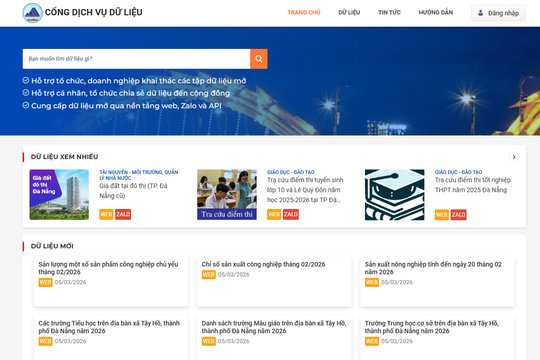Click ZALO badge under Giá đất tại đô thị

pyautogui.click(x=123, y=214)
